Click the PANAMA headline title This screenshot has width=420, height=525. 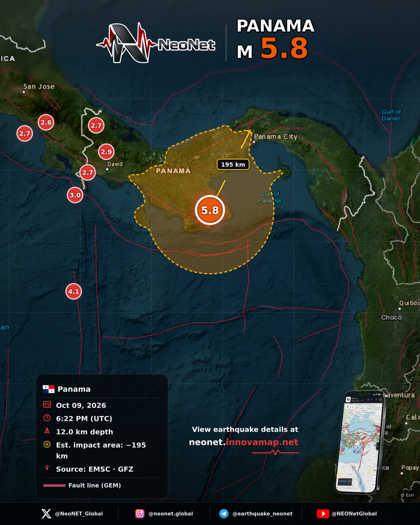point(276,26)
